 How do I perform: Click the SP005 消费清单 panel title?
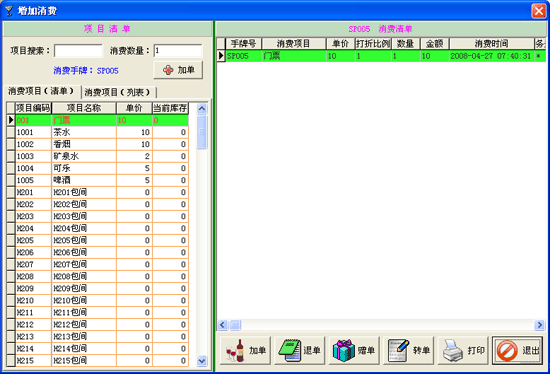point(381,29)
